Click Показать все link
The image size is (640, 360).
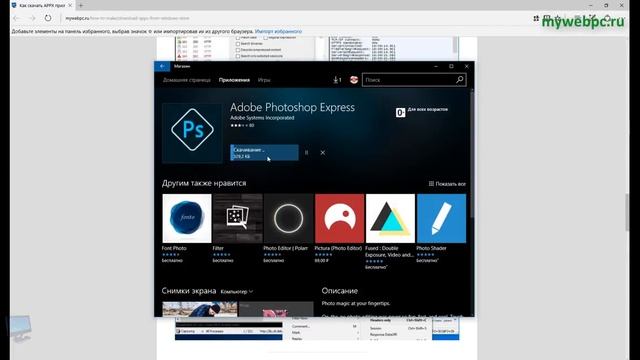[447, 184]
